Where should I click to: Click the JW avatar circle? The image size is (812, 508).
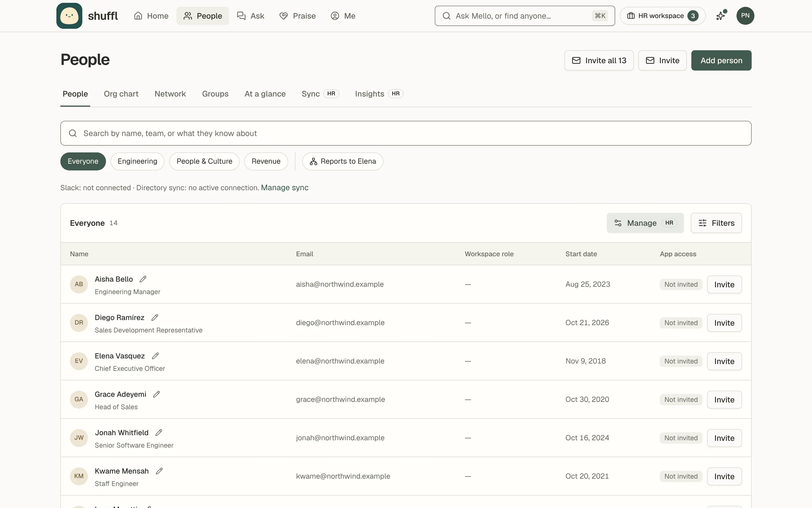click(79, 438)
